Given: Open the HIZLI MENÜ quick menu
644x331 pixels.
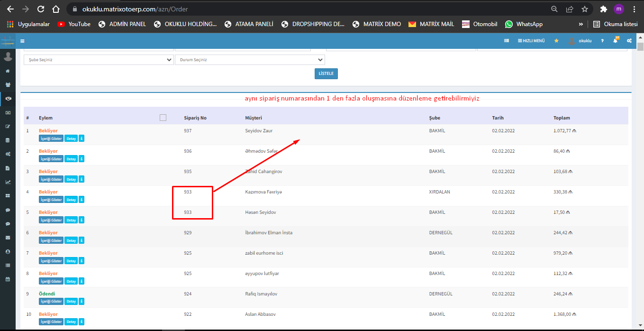Looking at the screenshot, I should coord(531,41).
